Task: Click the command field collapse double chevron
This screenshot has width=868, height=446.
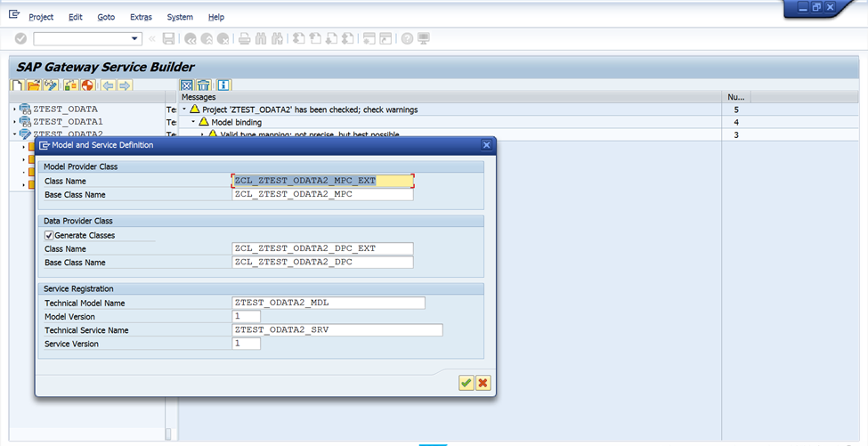Action: (151, 39)
